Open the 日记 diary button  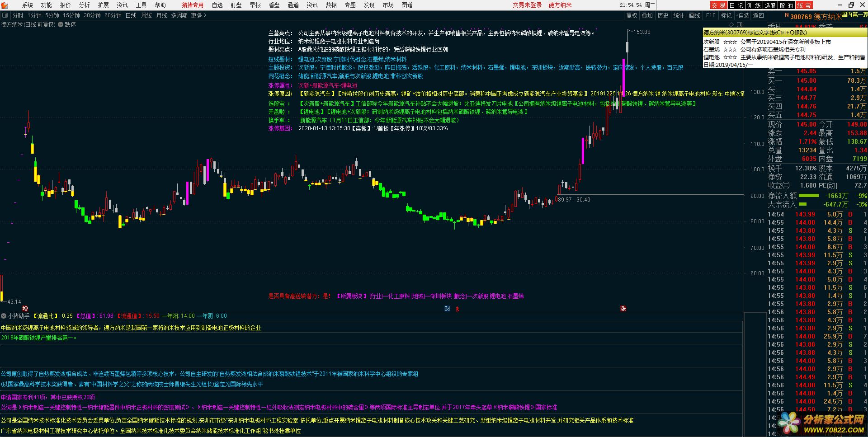point(736,5)
